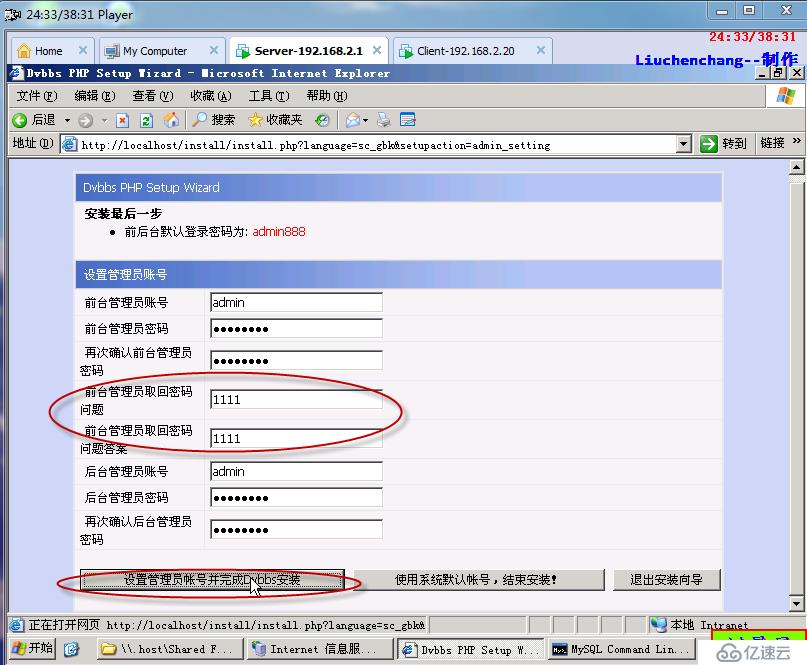Click 设置管理员帐号并完成Dvbbs安装 button

[x=212, y=580]
